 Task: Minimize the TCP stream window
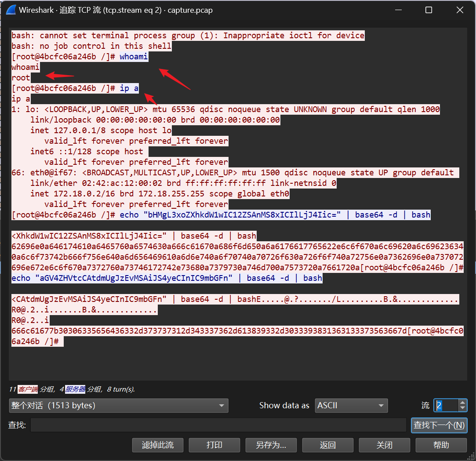tap(398, 10)
